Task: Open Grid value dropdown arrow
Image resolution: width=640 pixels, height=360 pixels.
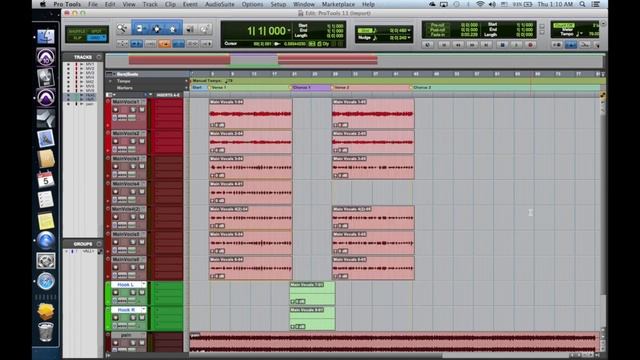Action: point(409,31)
